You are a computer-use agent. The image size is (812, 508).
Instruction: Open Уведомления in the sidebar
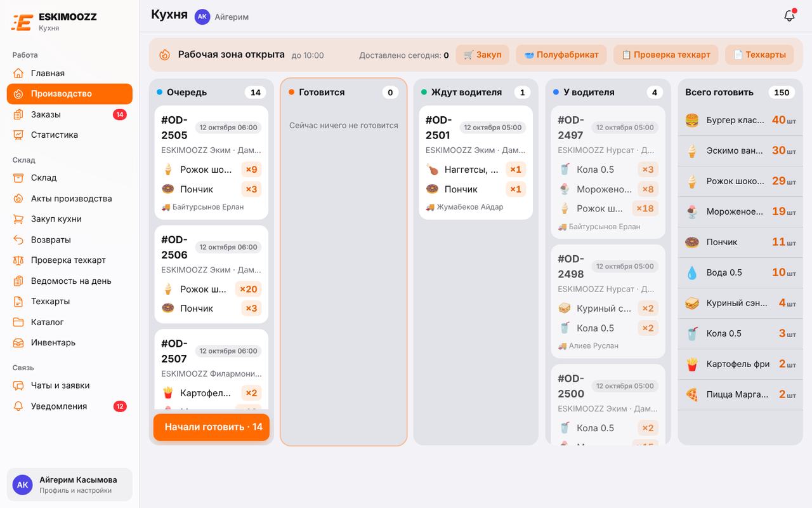pos(70,406)
